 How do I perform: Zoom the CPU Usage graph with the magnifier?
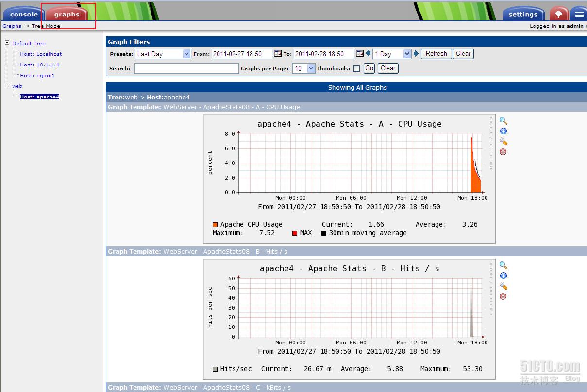[x=503, y=121]
